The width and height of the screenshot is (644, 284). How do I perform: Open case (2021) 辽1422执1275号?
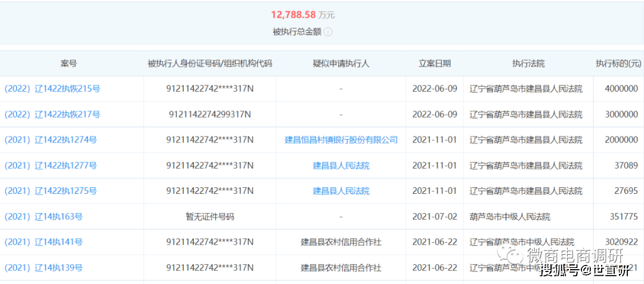51,192
